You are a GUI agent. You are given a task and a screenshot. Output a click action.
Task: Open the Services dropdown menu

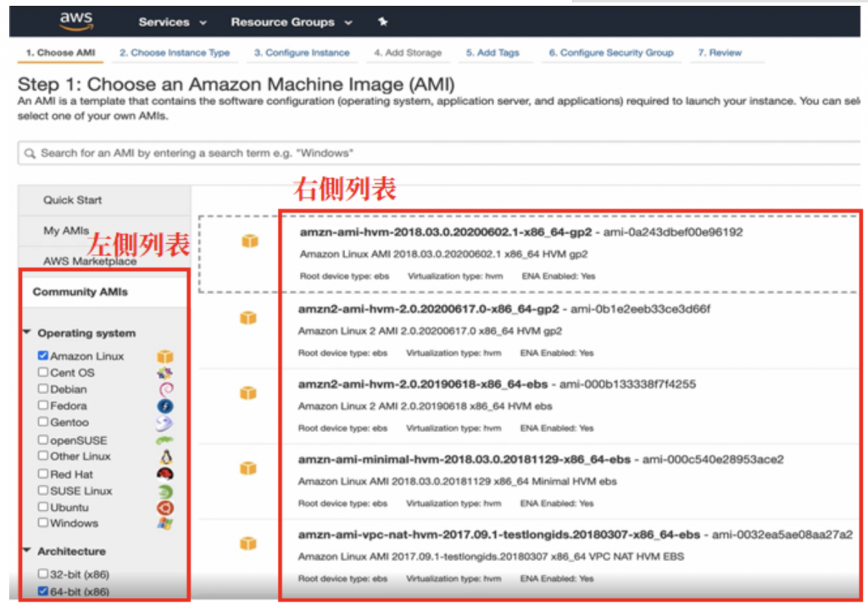(x=172, y=22)
